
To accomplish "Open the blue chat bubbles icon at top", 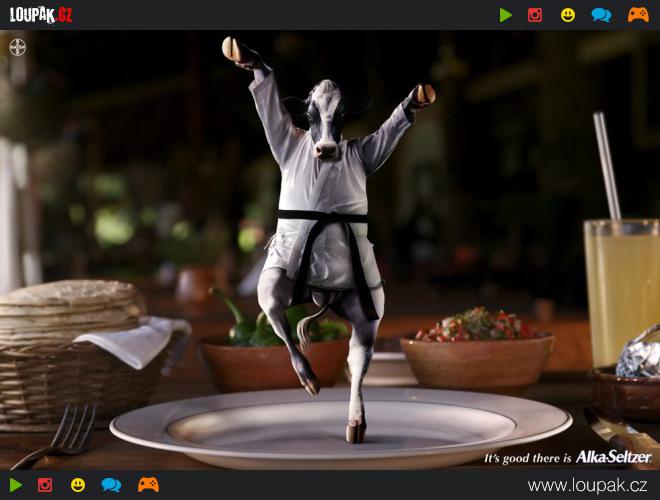I will coord(601,15).
